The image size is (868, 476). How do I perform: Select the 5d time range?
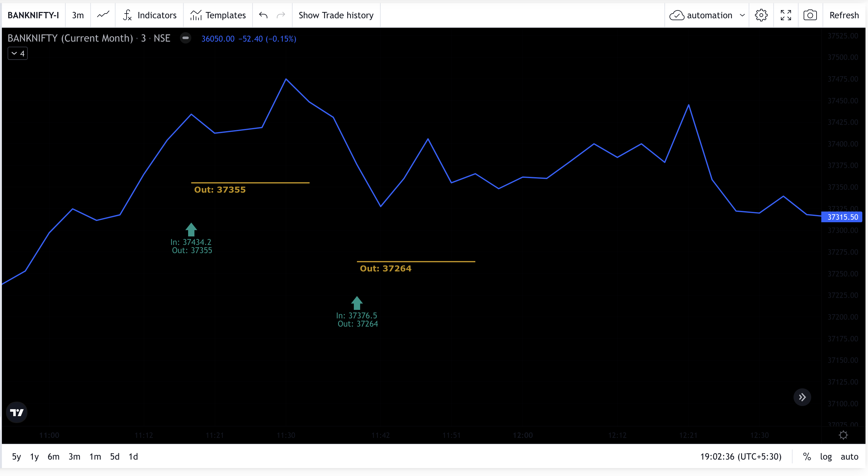click(x=115, y=456)
